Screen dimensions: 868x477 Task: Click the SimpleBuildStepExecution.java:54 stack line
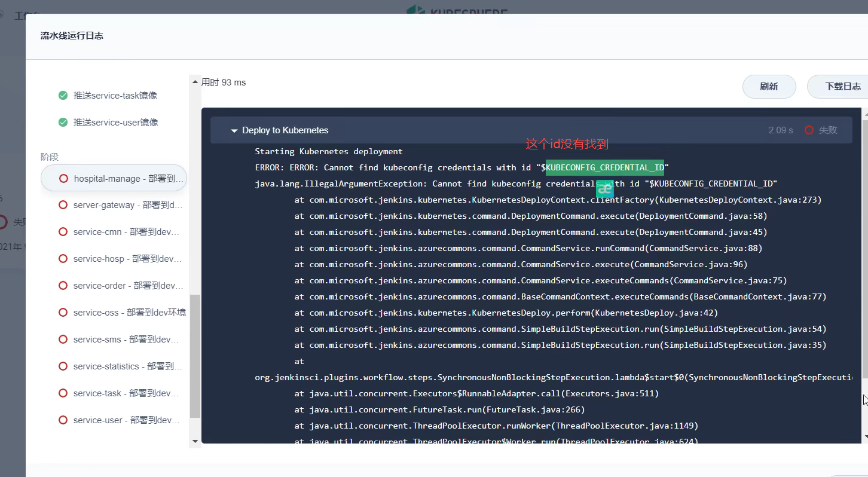click(561, 329)
